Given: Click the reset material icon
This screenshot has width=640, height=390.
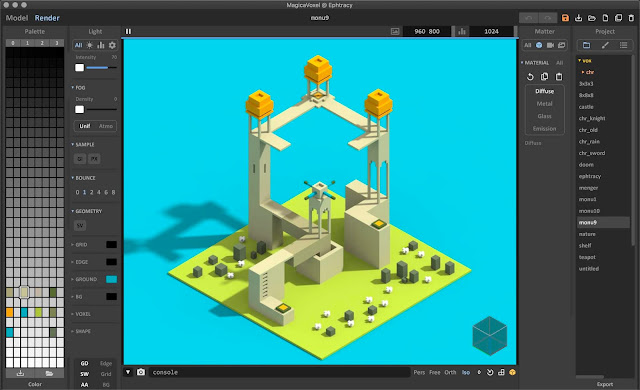Looking at the screenshot, I should (530, 77).
